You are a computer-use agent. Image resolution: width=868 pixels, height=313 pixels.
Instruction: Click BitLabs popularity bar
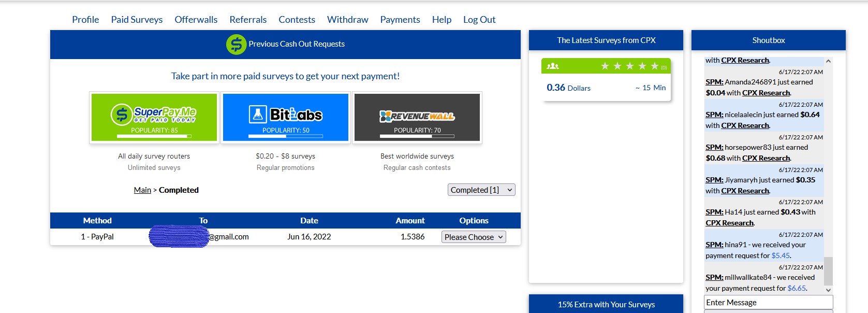coord(286,136)
